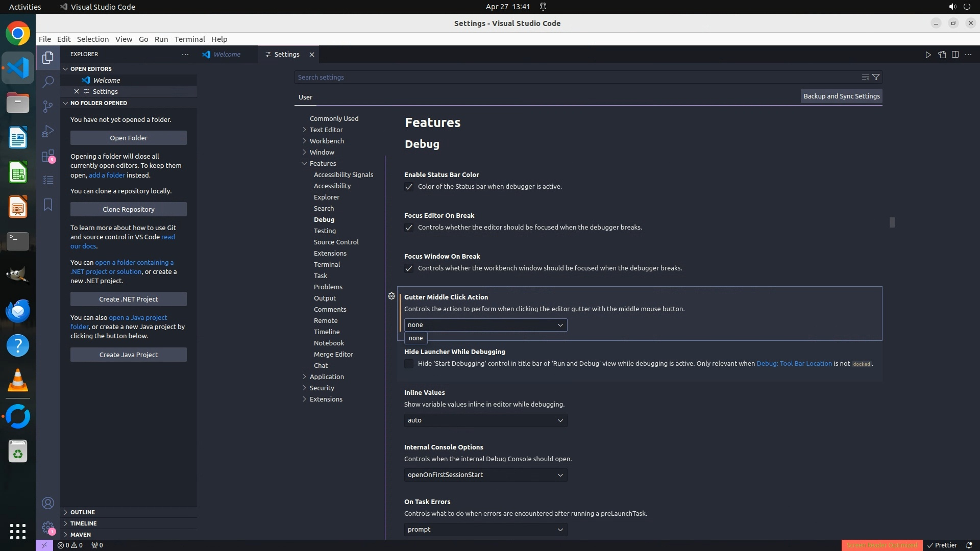This screenshot has height=551, width=980.
Task: Open Extensions view icon
Action: click(48, 156)
